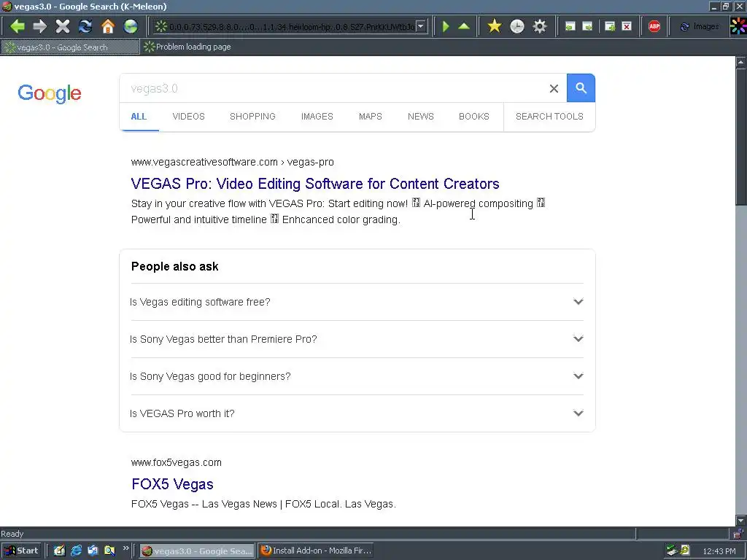Switch to the NEWS search tab
This screenshot has height=560, width=747.
tap(421, 117)
